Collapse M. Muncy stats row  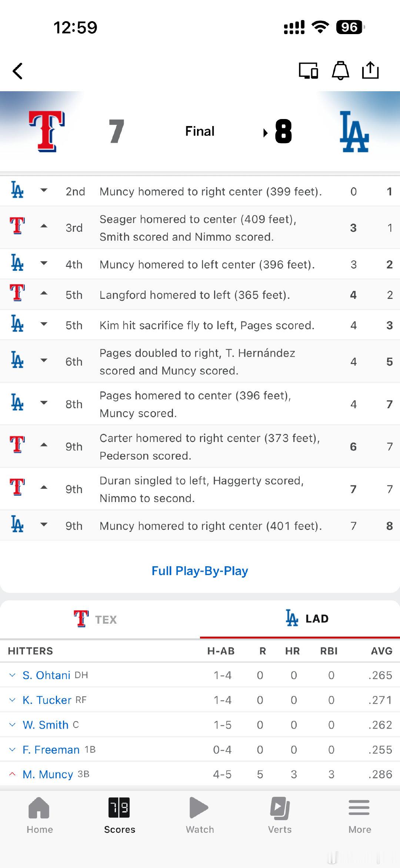point(12,774)
